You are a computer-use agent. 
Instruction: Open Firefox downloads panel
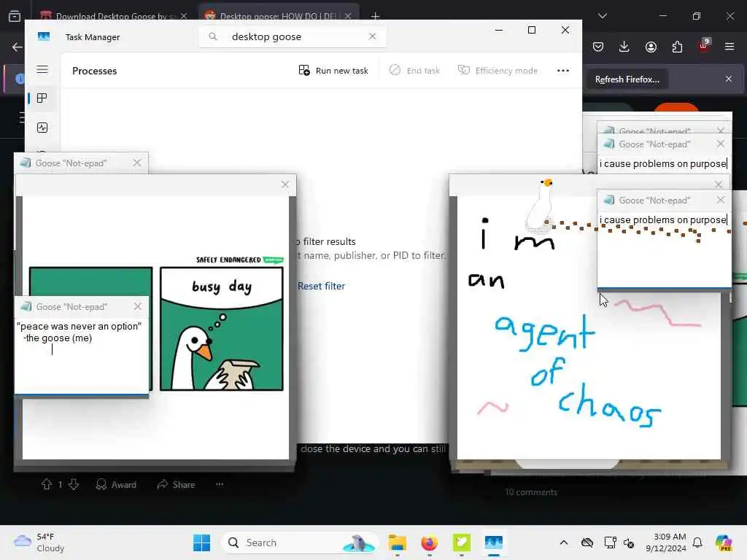click(624, 47)
